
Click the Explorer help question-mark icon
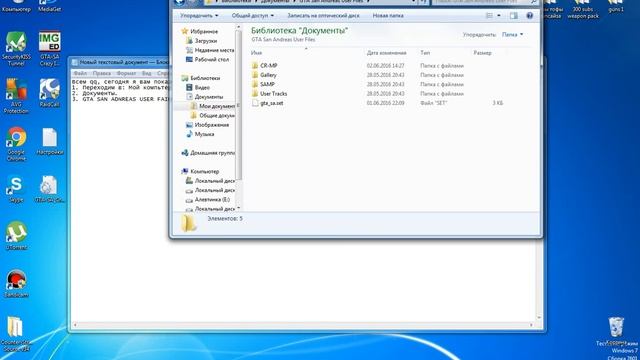529,16
